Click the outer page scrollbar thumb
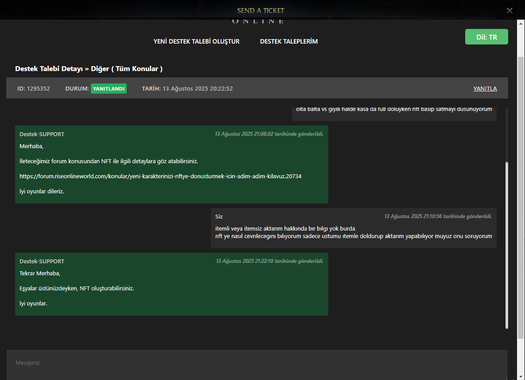This screenshot has width=525, height=380. click(x=521, y=198)
